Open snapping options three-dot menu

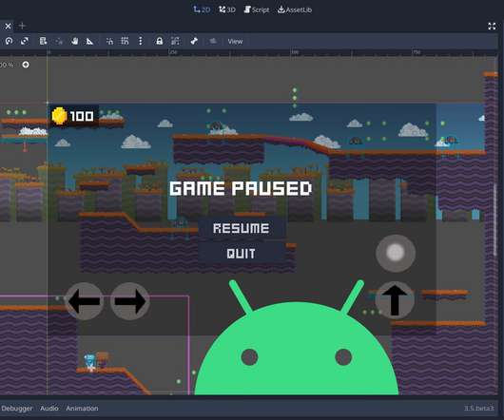(141, 41)
